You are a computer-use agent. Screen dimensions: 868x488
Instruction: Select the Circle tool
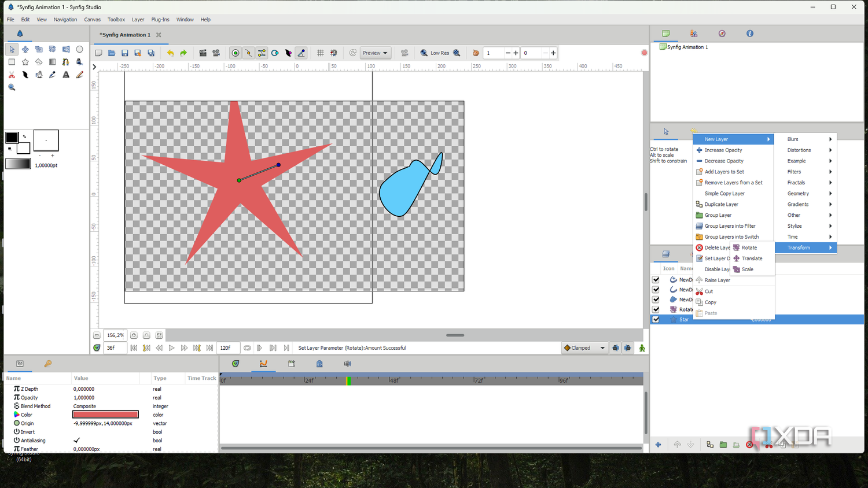(79, 49)
